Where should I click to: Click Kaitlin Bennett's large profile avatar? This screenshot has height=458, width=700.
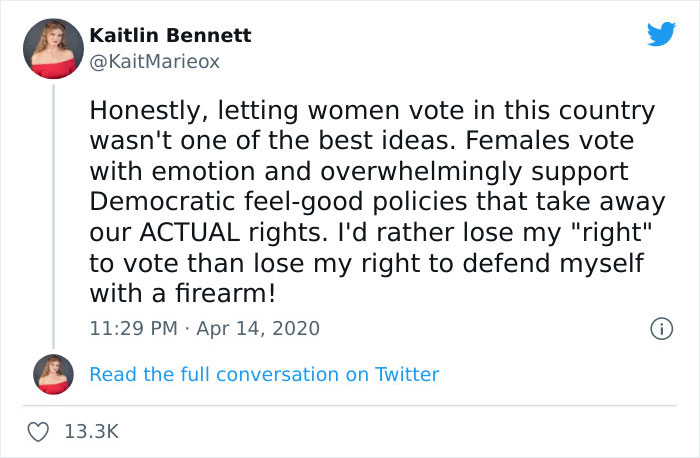pos(54,50)
